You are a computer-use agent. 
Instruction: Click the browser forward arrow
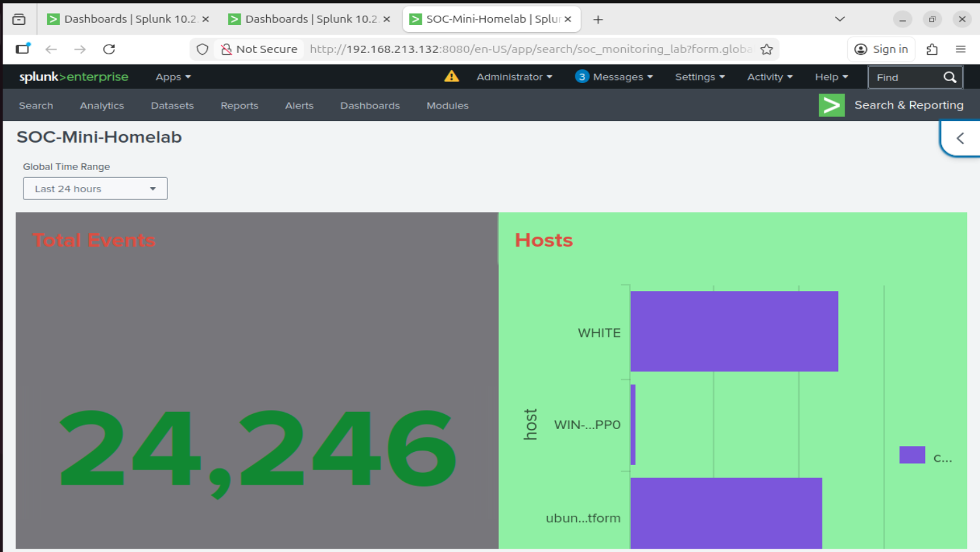[80, 49]
